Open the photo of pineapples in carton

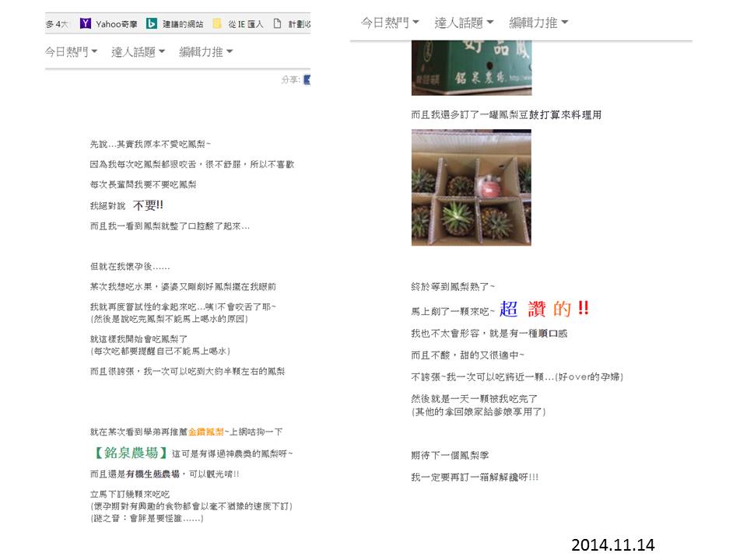click(x=472, y=187)
